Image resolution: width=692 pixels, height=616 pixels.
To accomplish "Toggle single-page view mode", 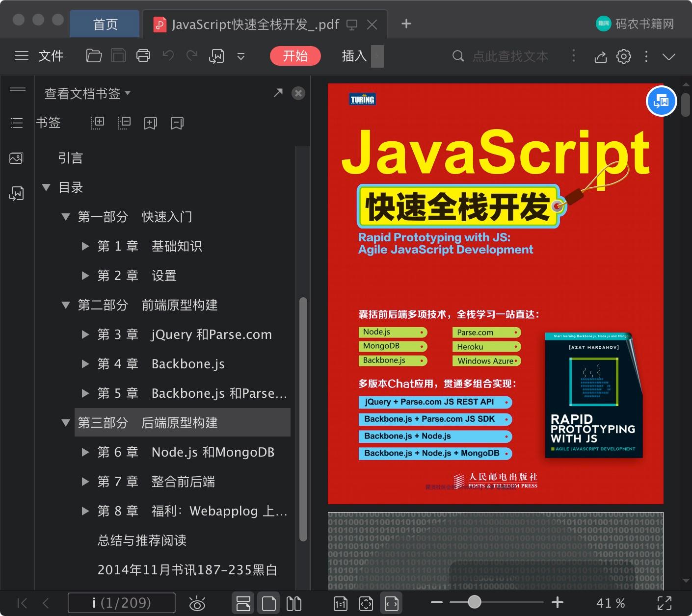I will (x=268, y=603).
